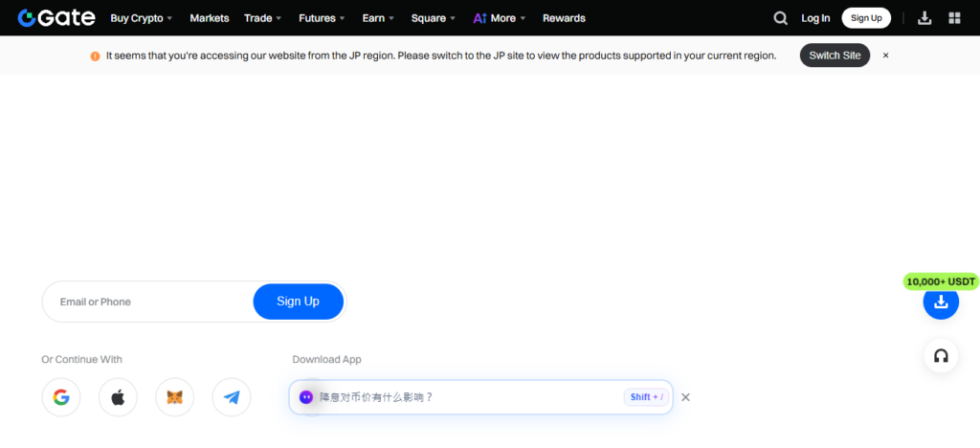The width and height of the screenshot is (980, 448).
Task: Click the Shift + / shortcut badge
Action: [x=646, y=396]
